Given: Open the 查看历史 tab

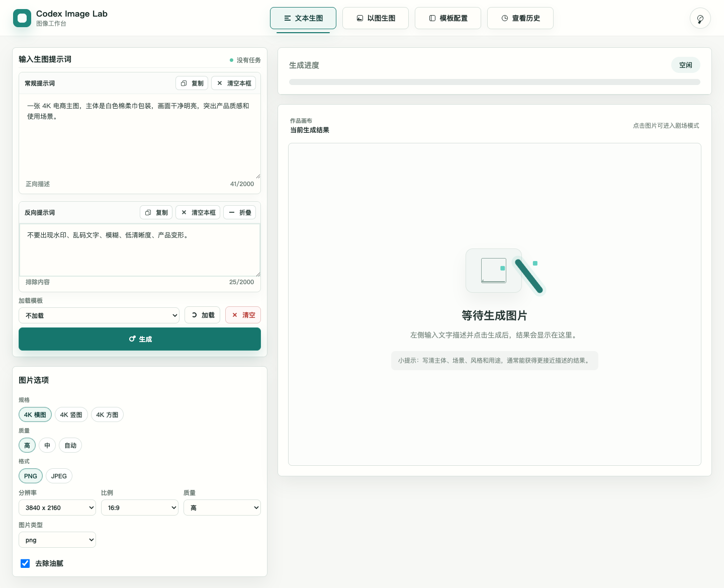Looking at the screenshot, I should pyautogui.click(x=520, y=18).
